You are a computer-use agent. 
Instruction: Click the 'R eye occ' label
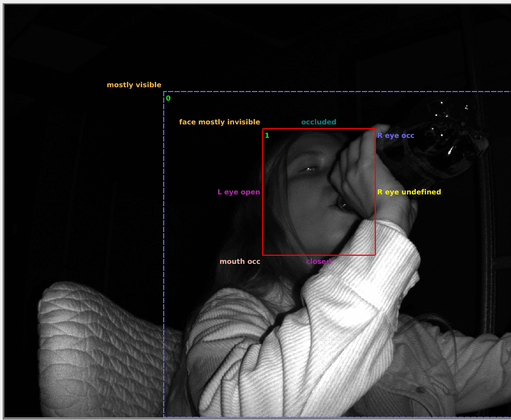click(x=396, y=136)
